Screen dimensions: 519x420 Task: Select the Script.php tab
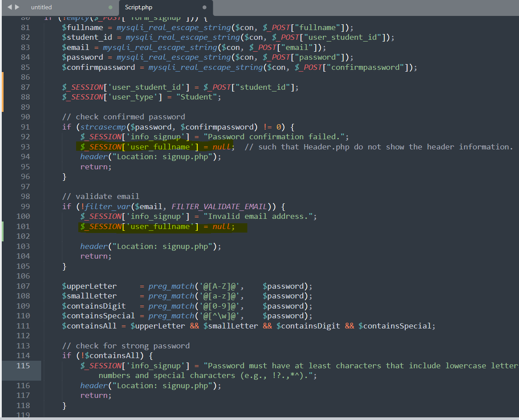(138, 8)
